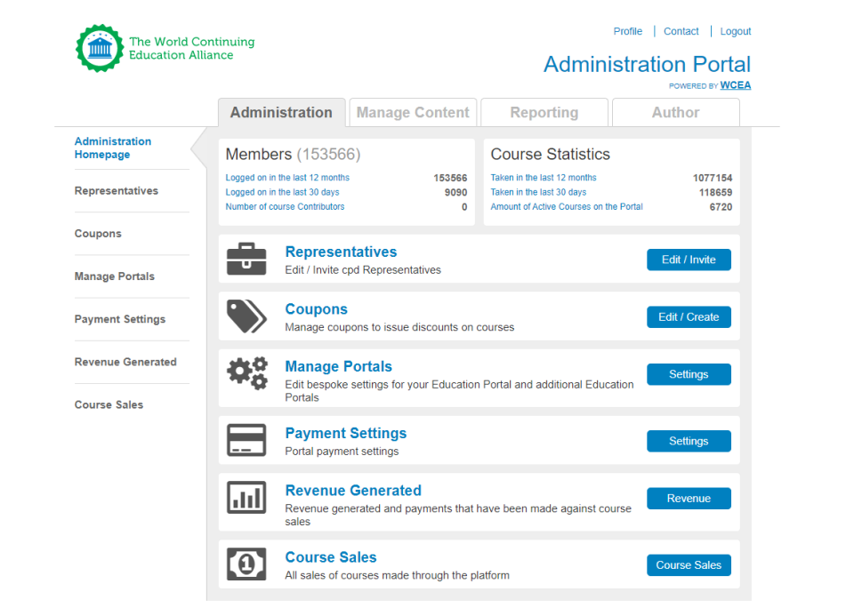Click the Revenue button
Image resolution: width=854 pixels, height=616 pixels.
689,499
